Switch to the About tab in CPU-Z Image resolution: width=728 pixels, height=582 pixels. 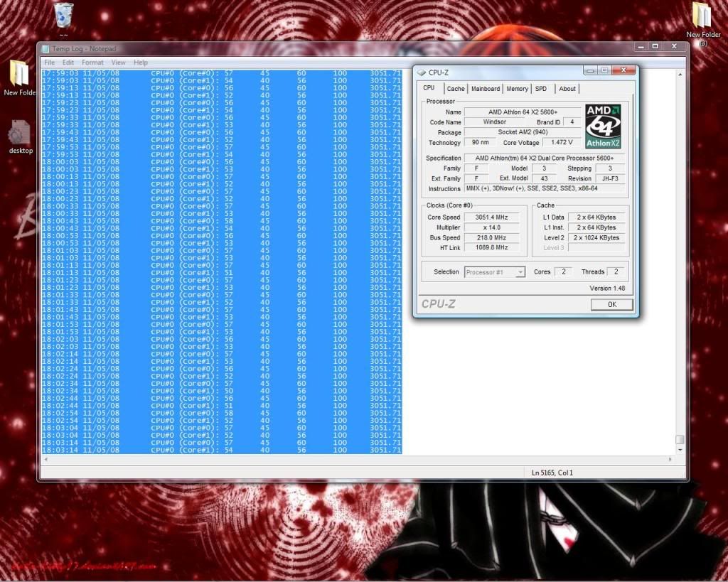point(567,89)
